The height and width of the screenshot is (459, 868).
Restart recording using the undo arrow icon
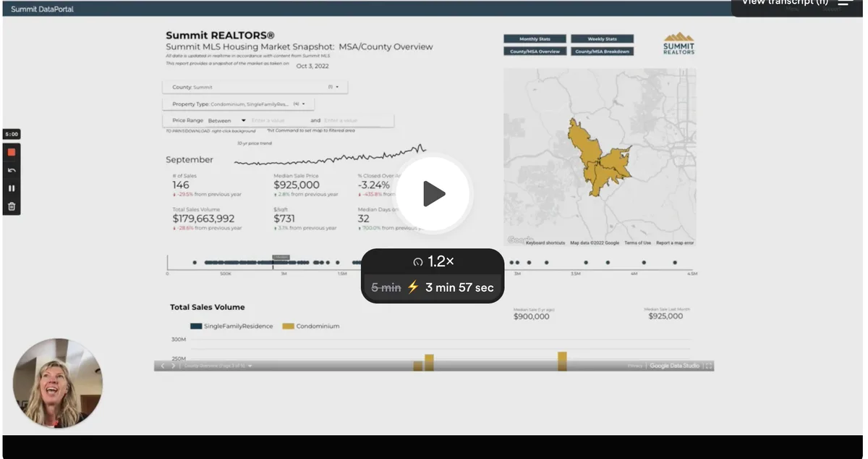click(x=12, y=170)
